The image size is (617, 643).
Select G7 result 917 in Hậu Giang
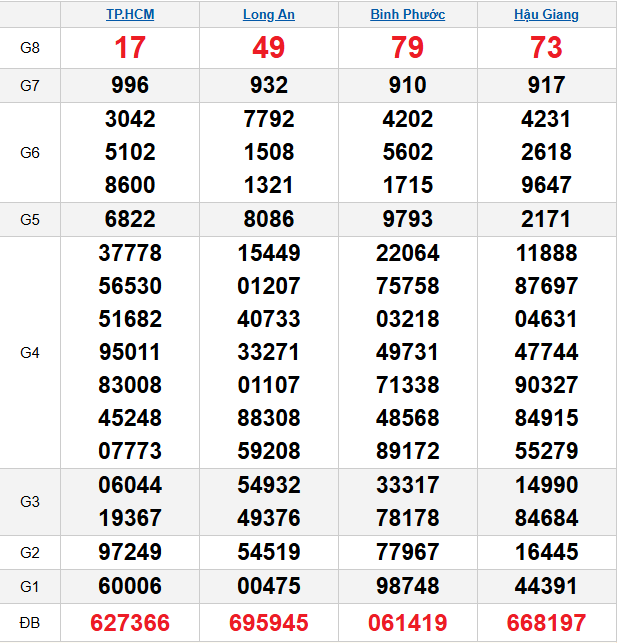tap(546, 85)
